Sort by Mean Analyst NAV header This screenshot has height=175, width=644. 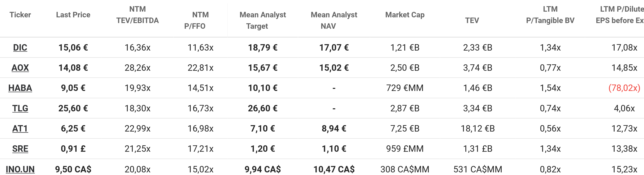tap(334, 20)
